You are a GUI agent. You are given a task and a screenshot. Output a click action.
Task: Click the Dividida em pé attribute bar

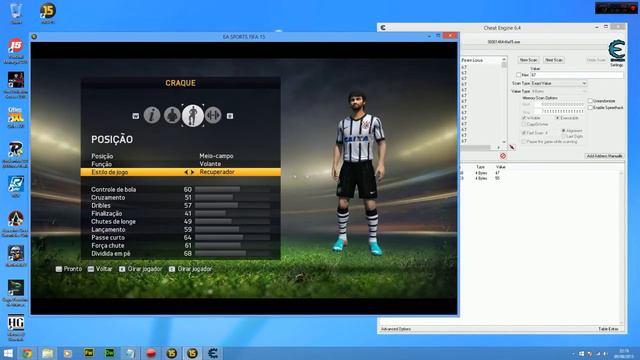pos(232,253)
